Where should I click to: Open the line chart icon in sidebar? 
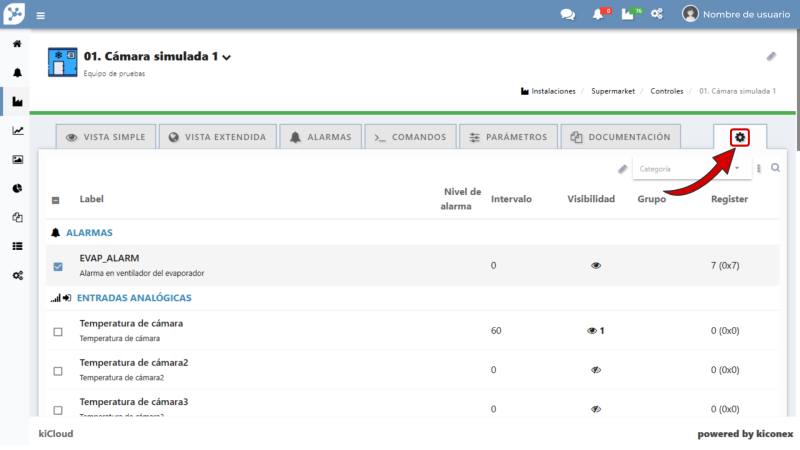17,130
